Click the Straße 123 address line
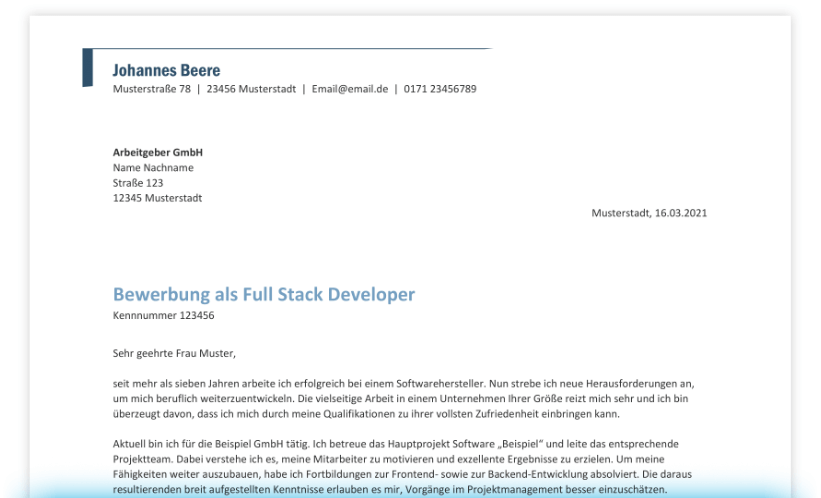 138,183
